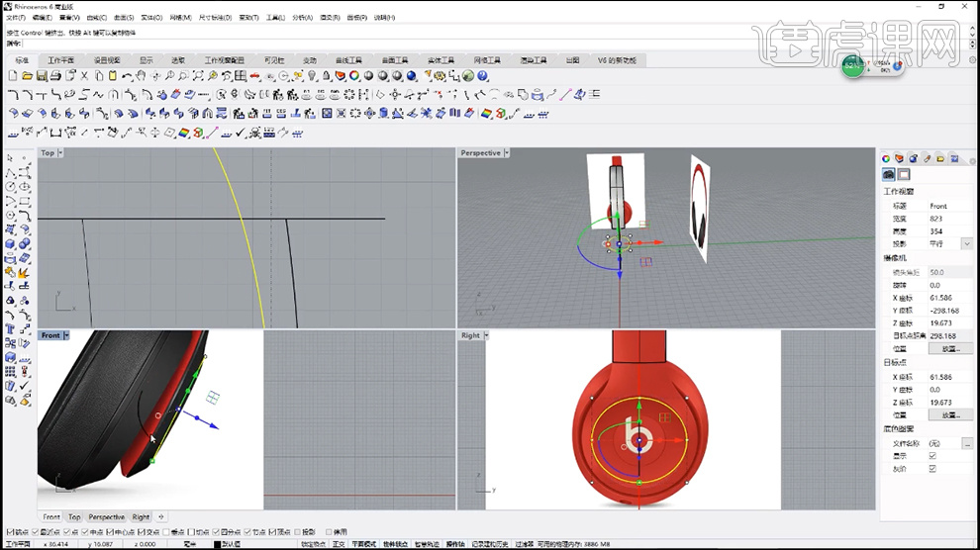
Task: Click the folder icon tab in right panel
Action: [940, 158]
